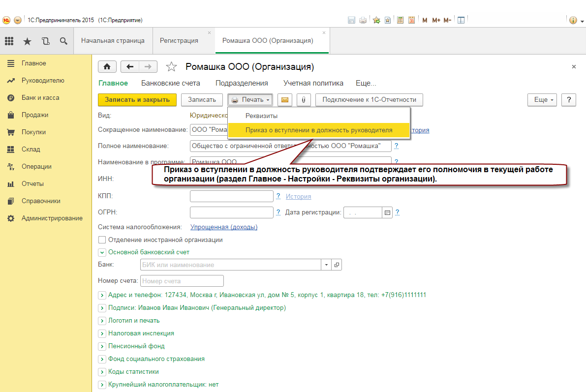The height and width of the screenshot is (392, 586).
Task: Open the history icon in top panel
Action: tap(46, 41)
